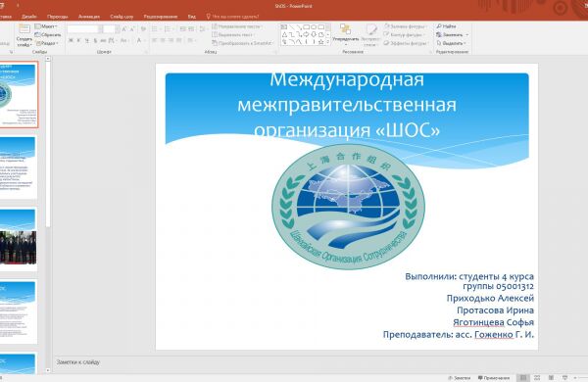
Task: Open the font size combo box
Action: click(x=112, y=28)
